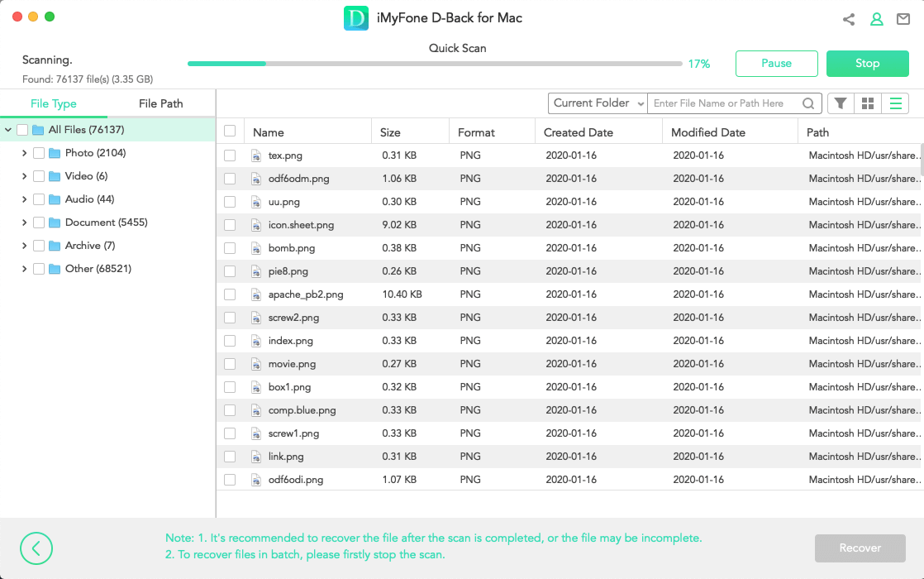Select the File Type tab
Viewport: 924px width, 579px height.
click(54, 103)
